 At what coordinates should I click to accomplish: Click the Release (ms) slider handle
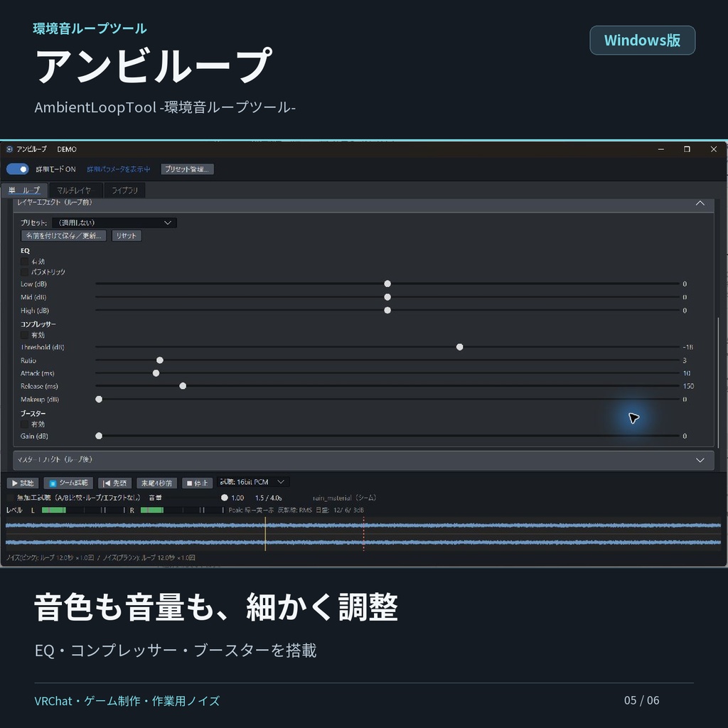click(183, 386)
